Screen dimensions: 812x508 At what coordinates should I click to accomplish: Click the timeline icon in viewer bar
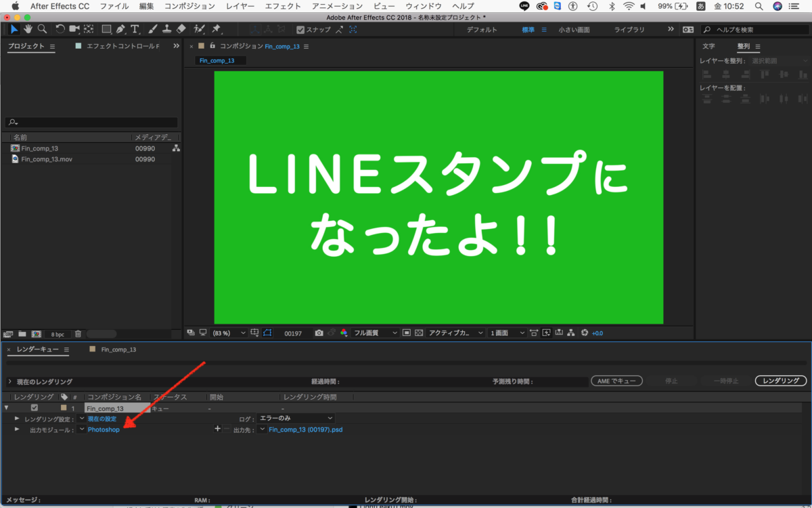click(x=559, y=333)
